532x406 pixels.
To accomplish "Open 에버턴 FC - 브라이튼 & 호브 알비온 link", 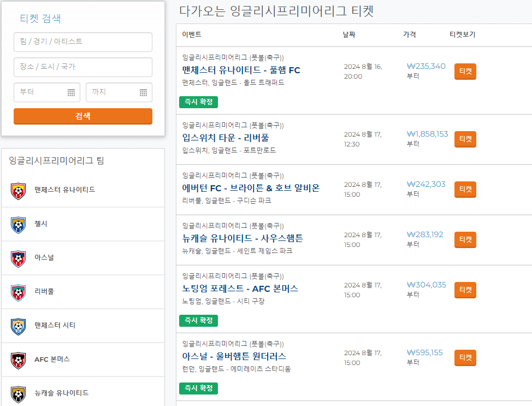I will [251, 188].
